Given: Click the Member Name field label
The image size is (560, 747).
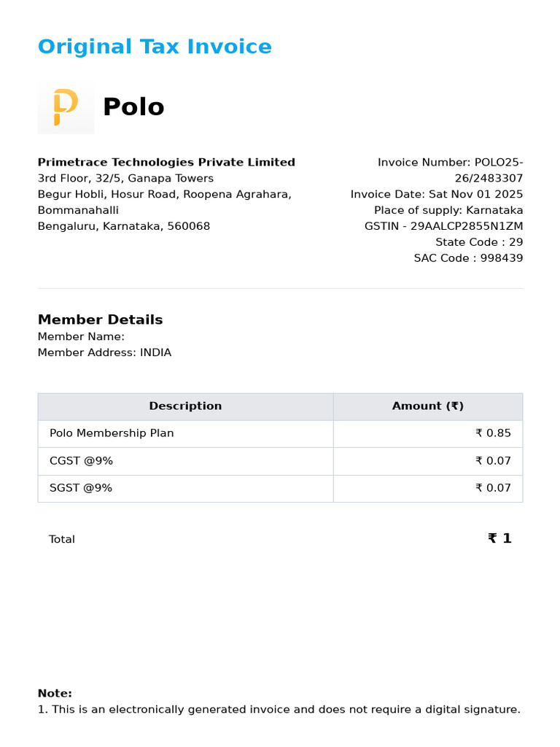Looking at the screenshot, I should pyautogui.click(x=81, y=336).
